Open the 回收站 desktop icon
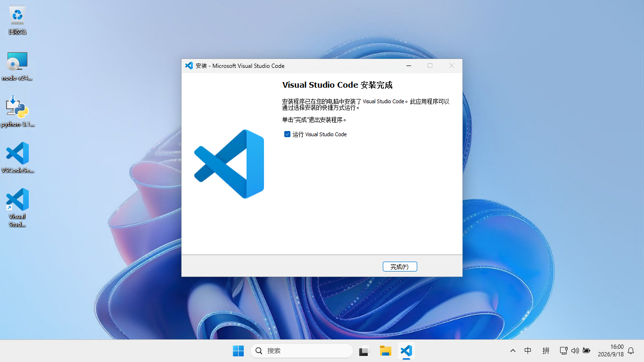The width and height of the screenshot is (644, 362). (17, 20)
